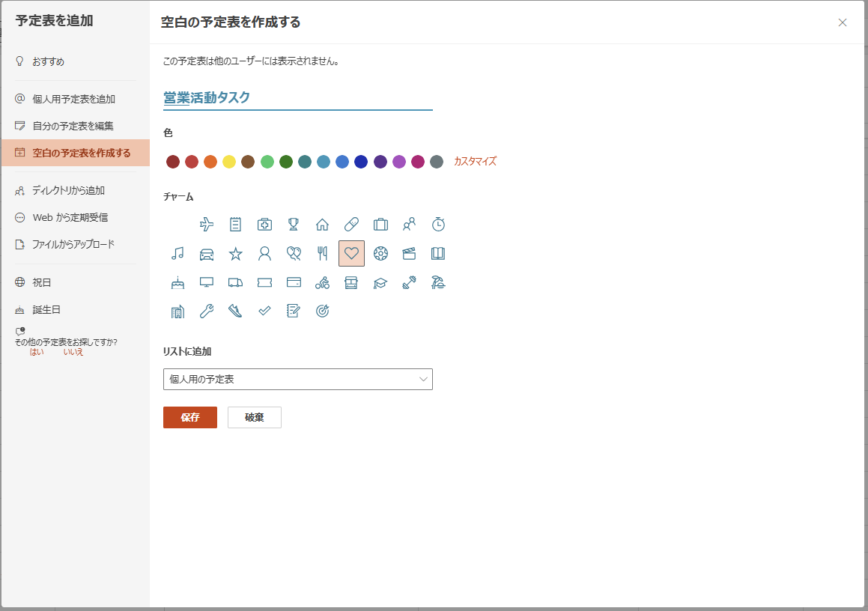Choose the soccer ball charm
The width and height of the screenshot is (868, 611).
point(380,253)
